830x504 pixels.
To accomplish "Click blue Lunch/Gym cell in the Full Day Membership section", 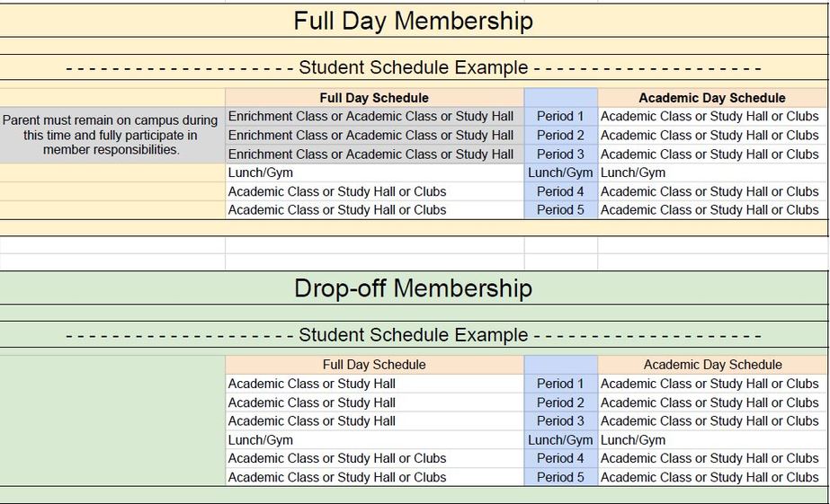I will click(560, 172).
